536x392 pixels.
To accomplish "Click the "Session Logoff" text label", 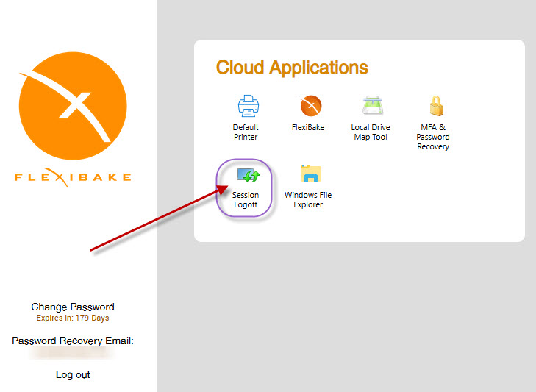I will point(246,200).
